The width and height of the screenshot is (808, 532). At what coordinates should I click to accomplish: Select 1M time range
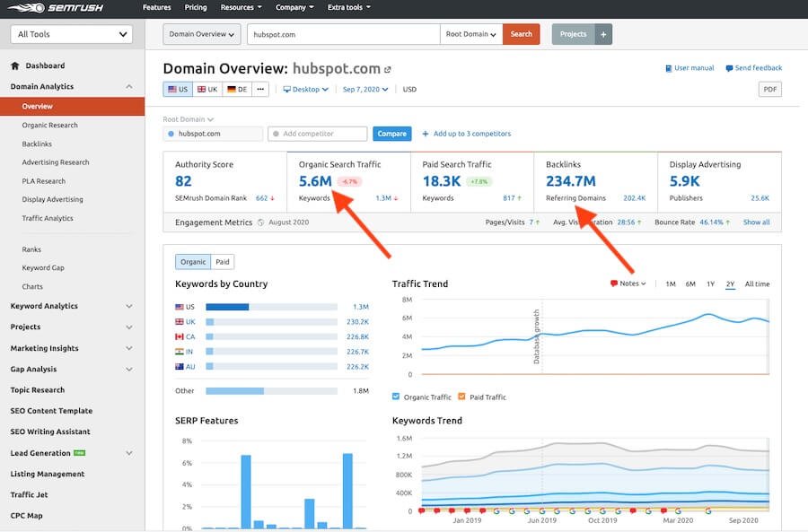coord(671,283)
